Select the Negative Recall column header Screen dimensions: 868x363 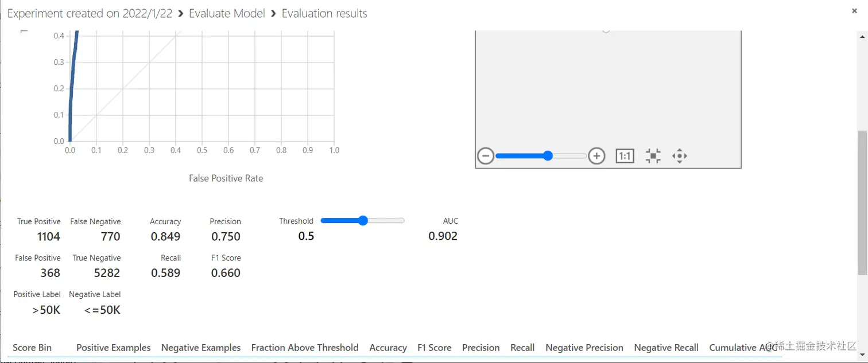(x=666, y=348)
